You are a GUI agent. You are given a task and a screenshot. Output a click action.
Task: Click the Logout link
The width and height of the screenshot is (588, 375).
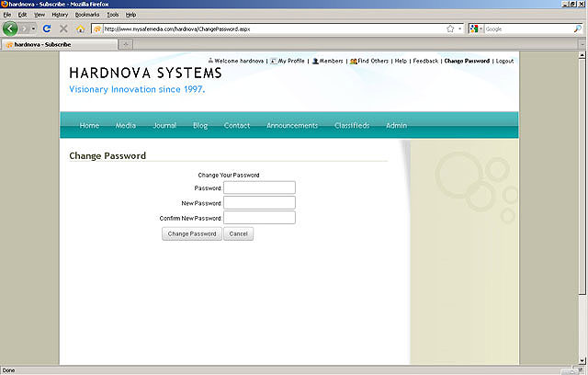coord(504,61)
